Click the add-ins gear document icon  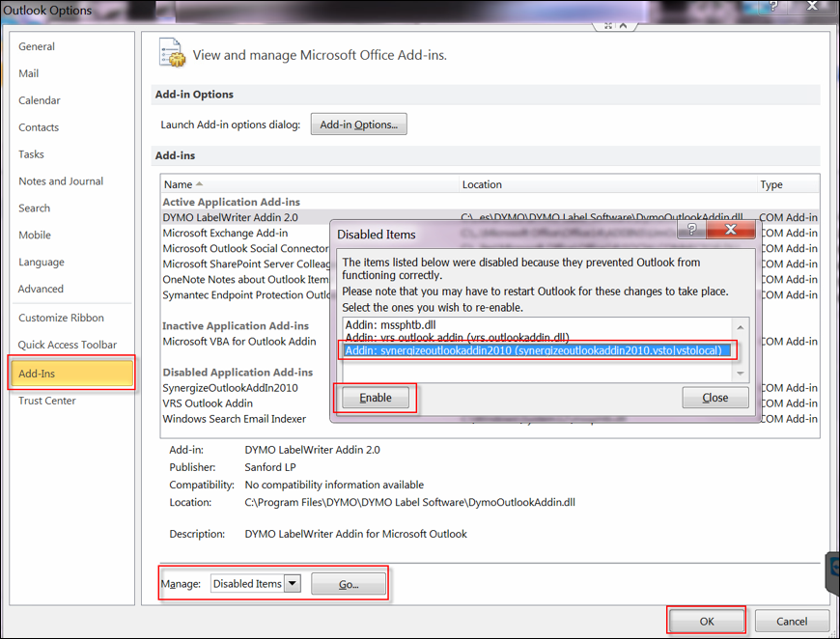tap(172, 53)
